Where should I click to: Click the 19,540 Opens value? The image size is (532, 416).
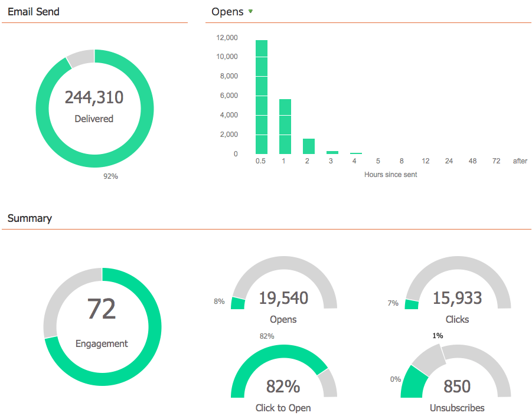pyautogui.click(x=283, y=299)
